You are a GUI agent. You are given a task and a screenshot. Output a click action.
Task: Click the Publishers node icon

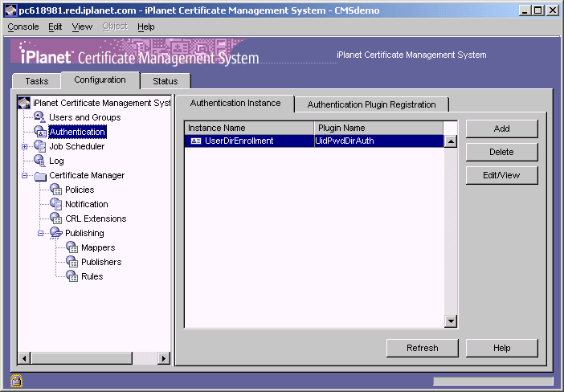72,262
